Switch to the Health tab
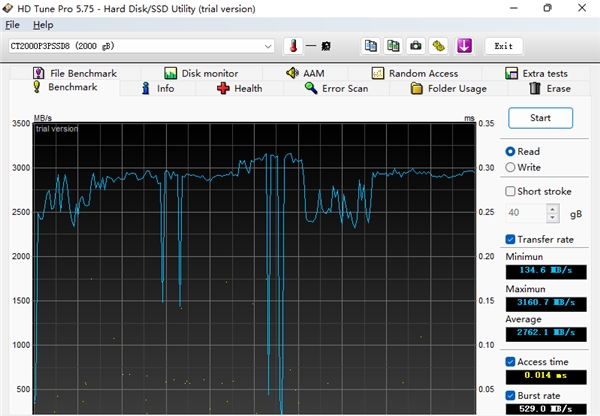The width and height of the screenshot is (600, 416). (240, 88)
